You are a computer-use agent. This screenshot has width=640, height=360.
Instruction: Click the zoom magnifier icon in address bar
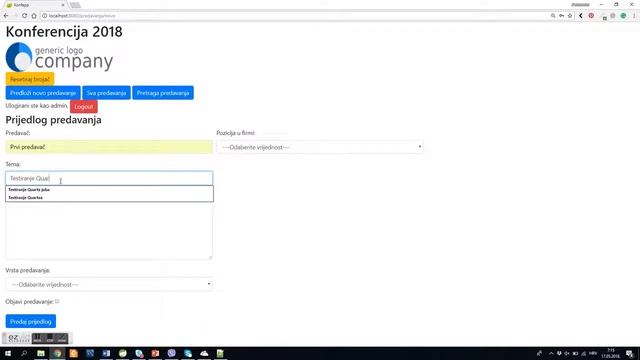[553, 16]
